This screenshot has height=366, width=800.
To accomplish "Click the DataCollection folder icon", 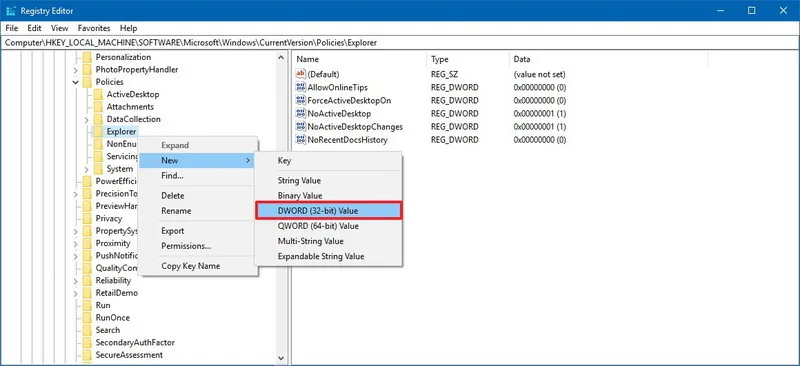I will coord(98,119).
